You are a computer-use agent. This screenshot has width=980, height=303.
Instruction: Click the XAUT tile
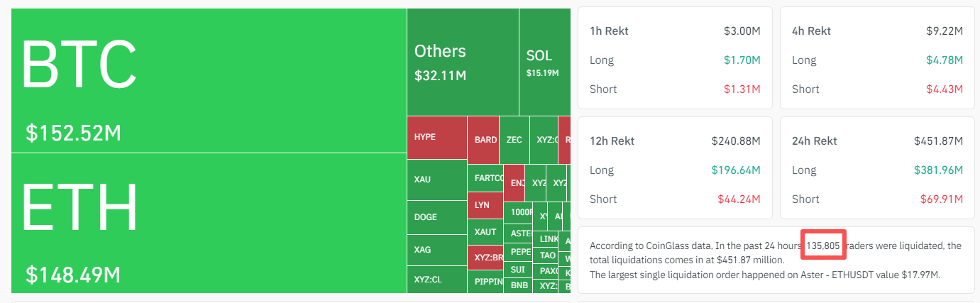coord(485,232)
